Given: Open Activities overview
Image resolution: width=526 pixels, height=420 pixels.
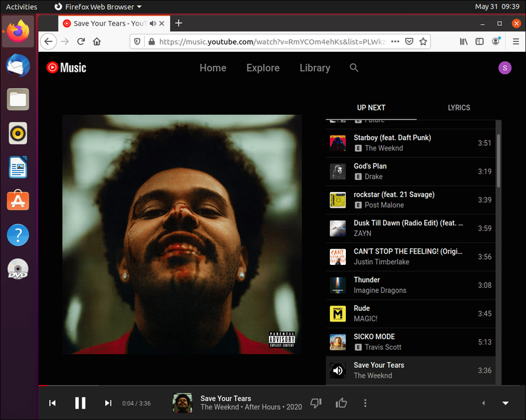Looking at the screenshot, I should [22, 7].
